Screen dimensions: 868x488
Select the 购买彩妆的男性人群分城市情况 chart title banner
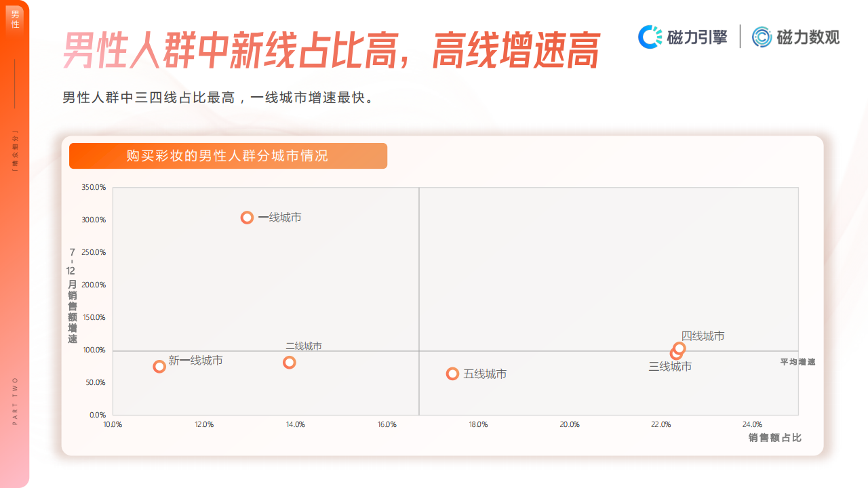228,156
